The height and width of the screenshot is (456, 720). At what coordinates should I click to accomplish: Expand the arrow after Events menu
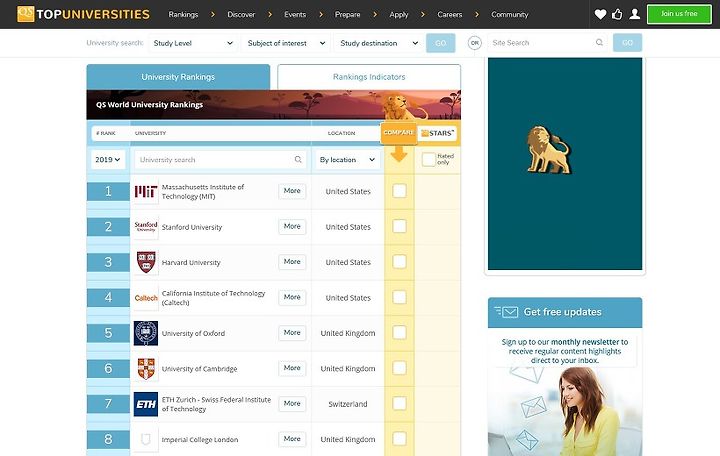click(321, 15)
